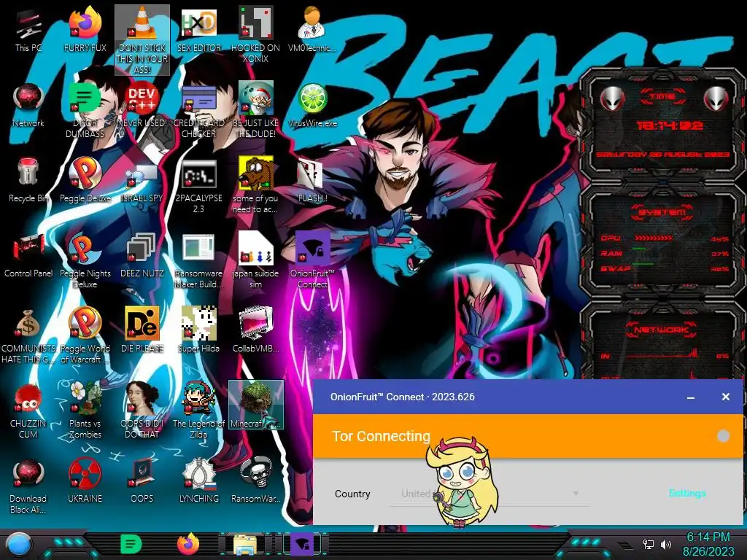Switch to OnionFruit in the taskbar
The height and width of the screenshot is (560, 747).
[302, 545]
